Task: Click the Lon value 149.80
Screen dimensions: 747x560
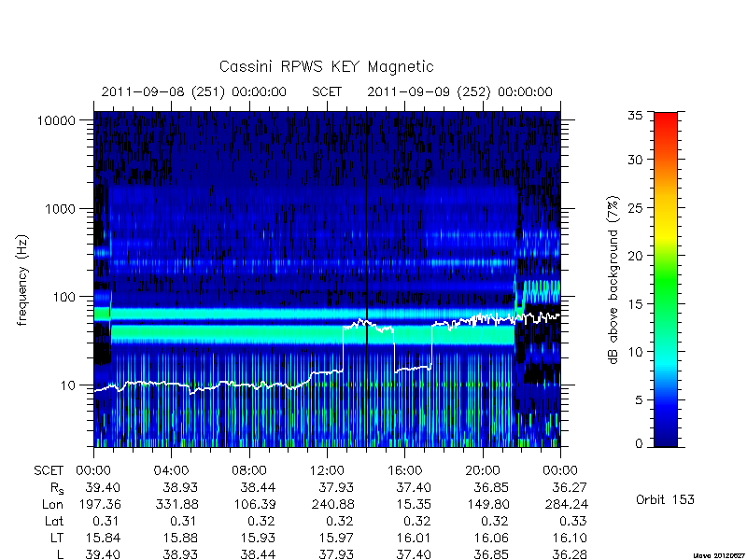Action: [x=487, y=504]
